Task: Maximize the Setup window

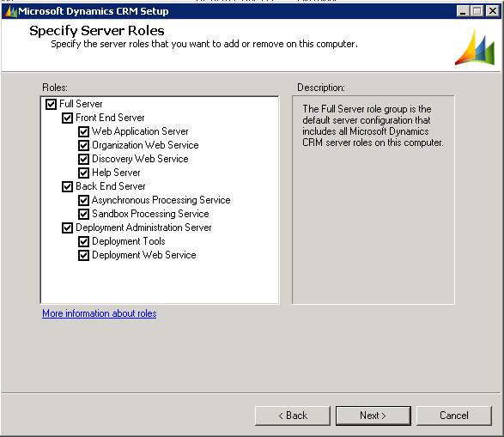Action: tap(477, 11)
